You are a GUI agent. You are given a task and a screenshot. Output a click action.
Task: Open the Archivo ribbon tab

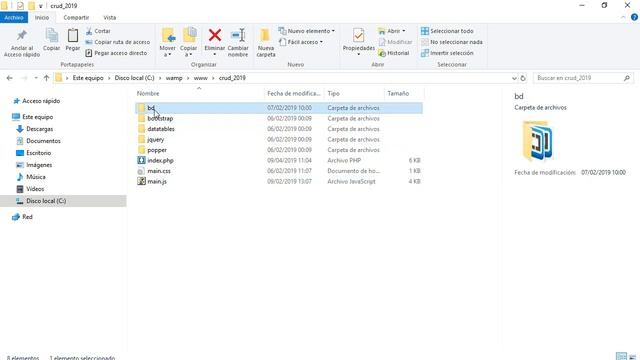(14, 18)
